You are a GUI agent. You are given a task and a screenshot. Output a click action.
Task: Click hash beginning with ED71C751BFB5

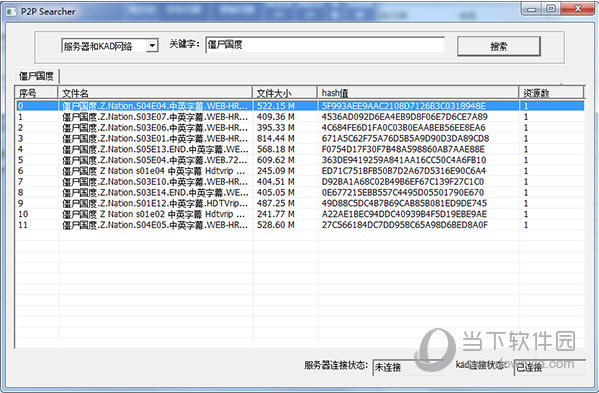(x=404, y=171)
